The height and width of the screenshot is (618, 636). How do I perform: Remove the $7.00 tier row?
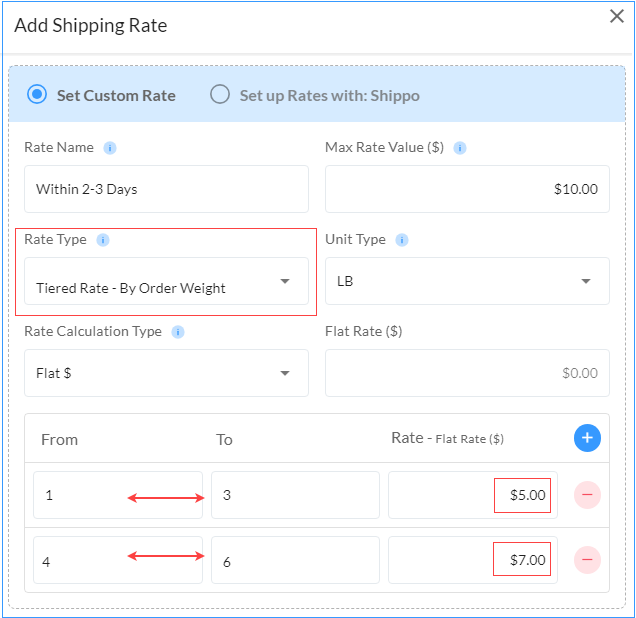[x=587, y=560]
